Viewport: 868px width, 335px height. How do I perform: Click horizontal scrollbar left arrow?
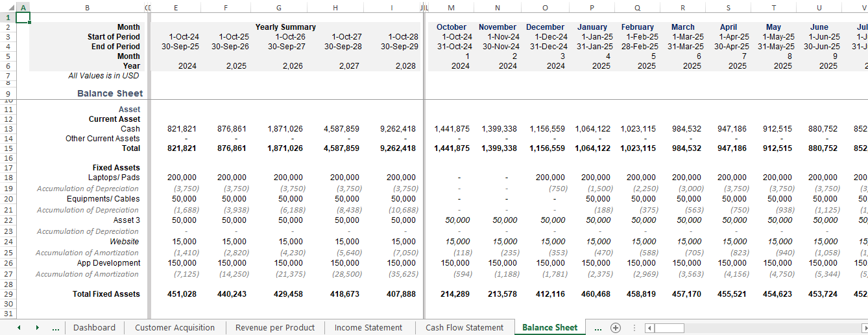point(650,328)
